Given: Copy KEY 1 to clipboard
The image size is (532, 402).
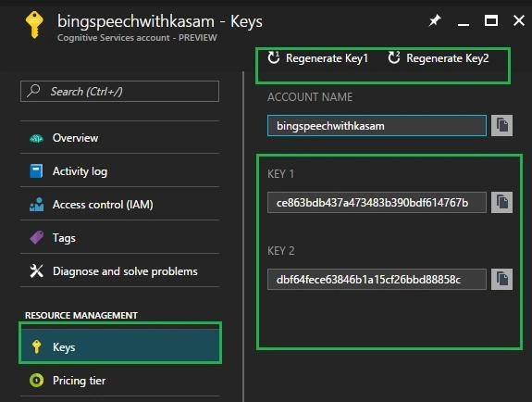Looking at the screenshot, I should coord(502,202).
